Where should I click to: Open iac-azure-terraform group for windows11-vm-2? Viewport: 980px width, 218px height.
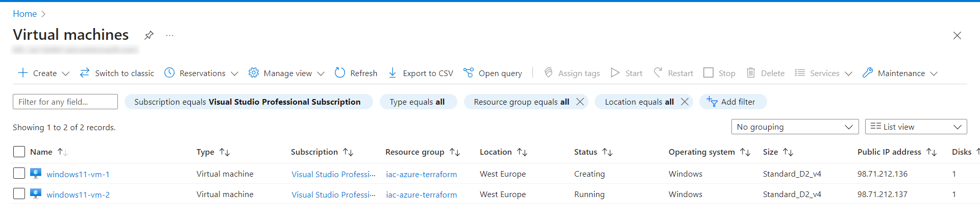(x=421, y=195)
